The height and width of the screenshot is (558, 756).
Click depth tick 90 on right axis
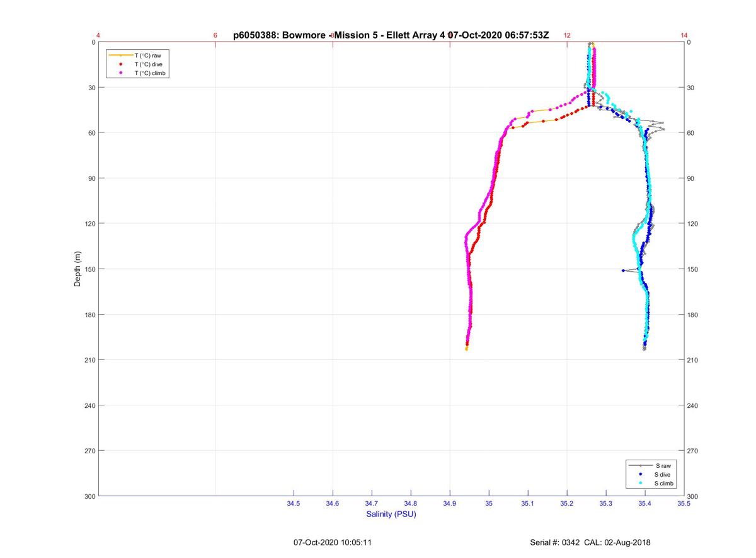691,178
